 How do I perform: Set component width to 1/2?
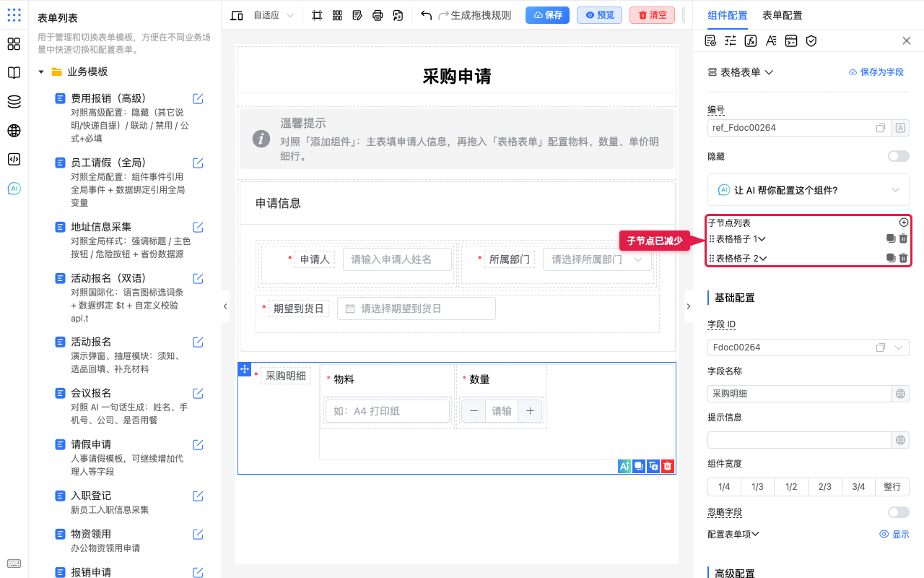click(x=791, y=487)
